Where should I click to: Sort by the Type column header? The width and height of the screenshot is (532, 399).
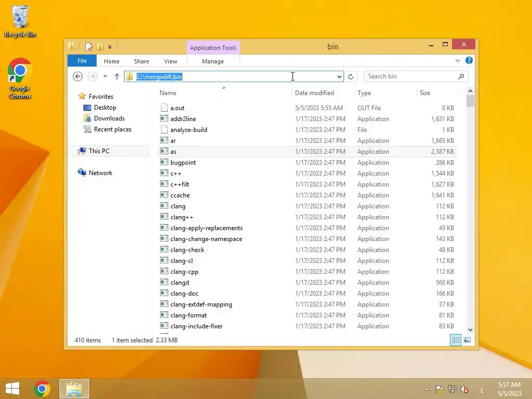(385, 93)
